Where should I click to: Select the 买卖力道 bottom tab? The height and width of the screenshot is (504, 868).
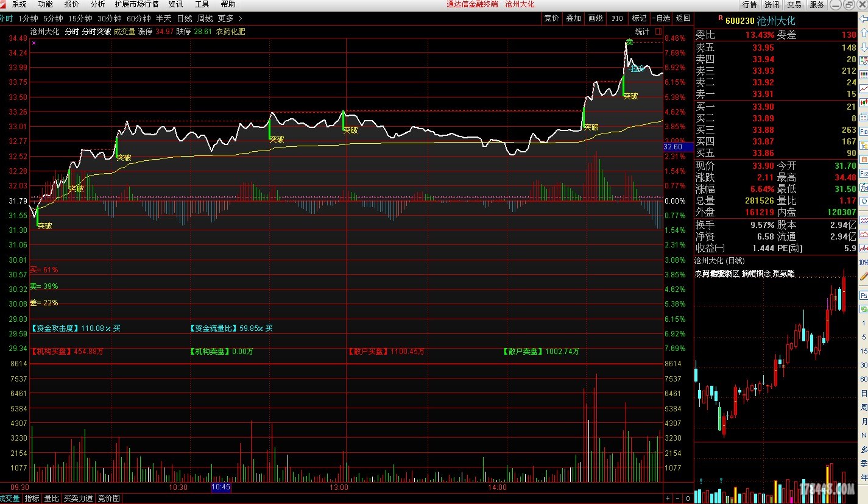pyautogui.click(x=79, y=499)
